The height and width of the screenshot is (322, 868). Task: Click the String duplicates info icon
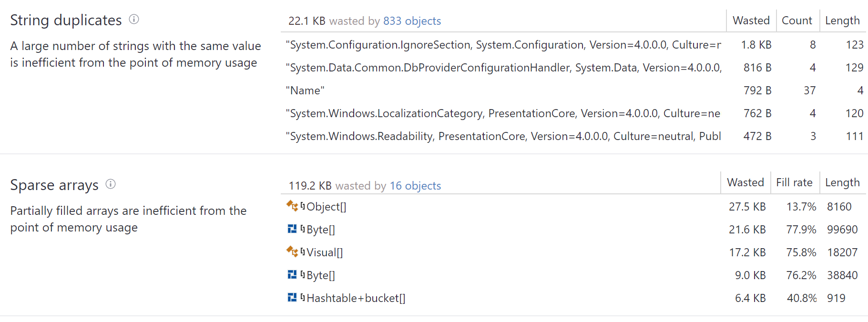(134, 19)
